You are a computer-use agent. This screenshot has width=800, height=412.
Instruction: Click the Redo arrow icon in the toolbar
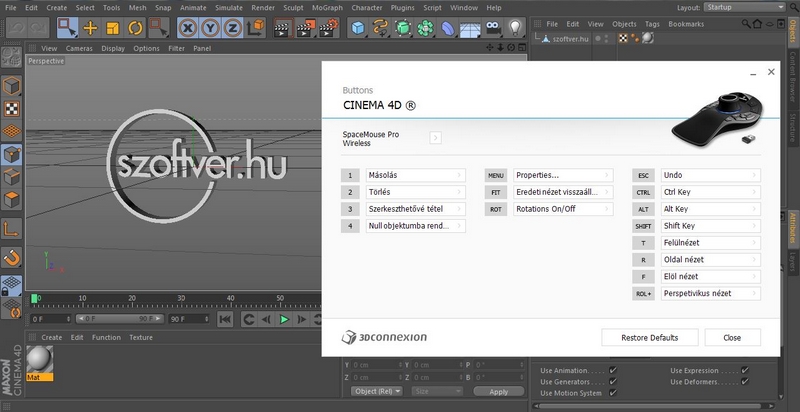(x=38, y=28)
